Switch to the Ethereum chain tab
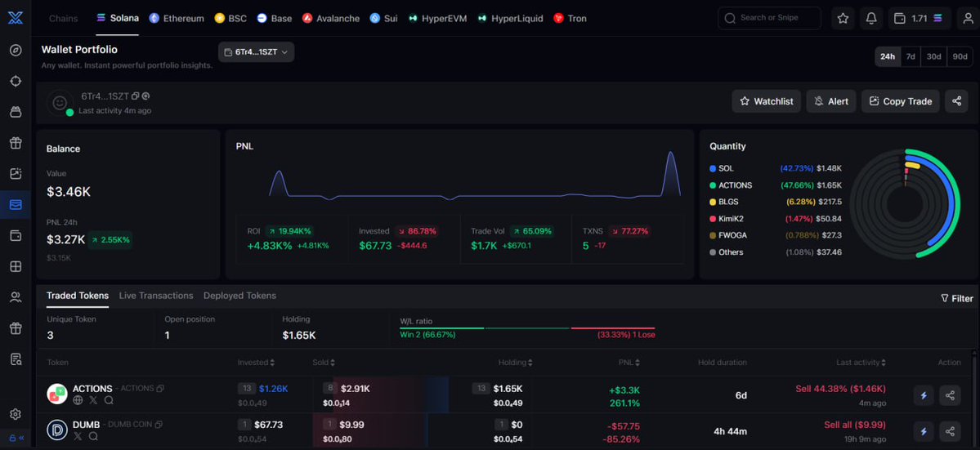This screenshot has width=980, height=450. tap(177, 18)
